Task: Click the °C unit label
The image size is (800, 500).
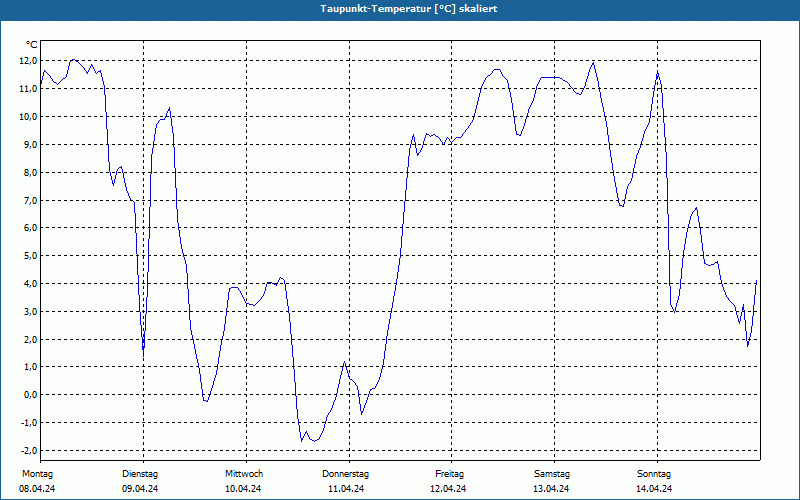Action: 32,45
